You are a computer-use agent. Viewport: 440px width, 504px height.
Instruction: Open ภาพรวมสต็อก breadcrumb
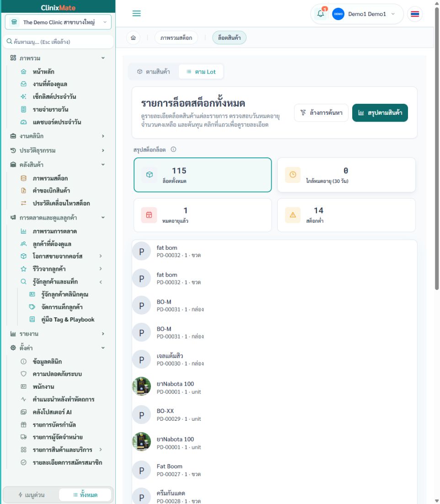click(176, 38)
